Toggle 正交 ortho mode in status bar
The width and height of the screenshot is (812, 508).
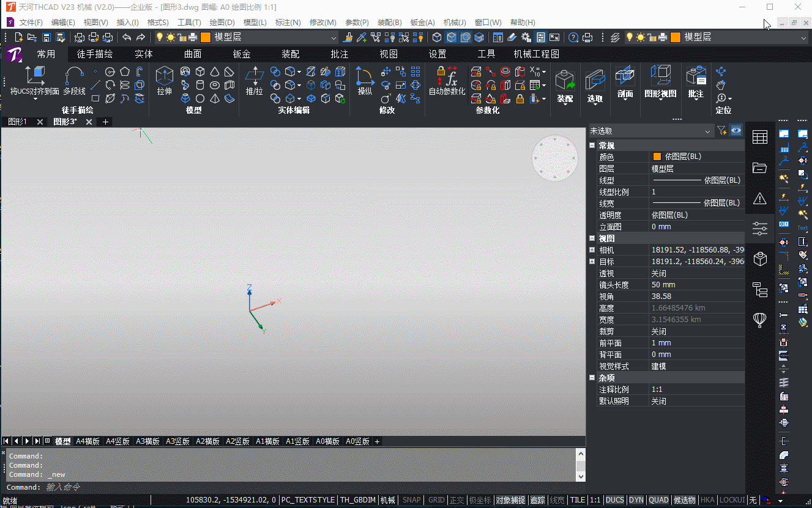(x=456, y=500)
